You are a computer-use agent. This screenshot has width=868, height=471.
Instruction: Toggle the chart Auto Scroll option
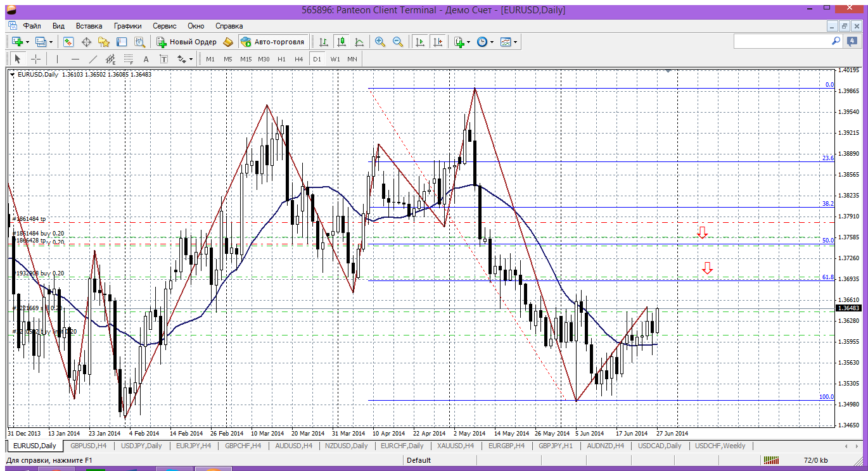pyautogui.click(x=419, y=42)
